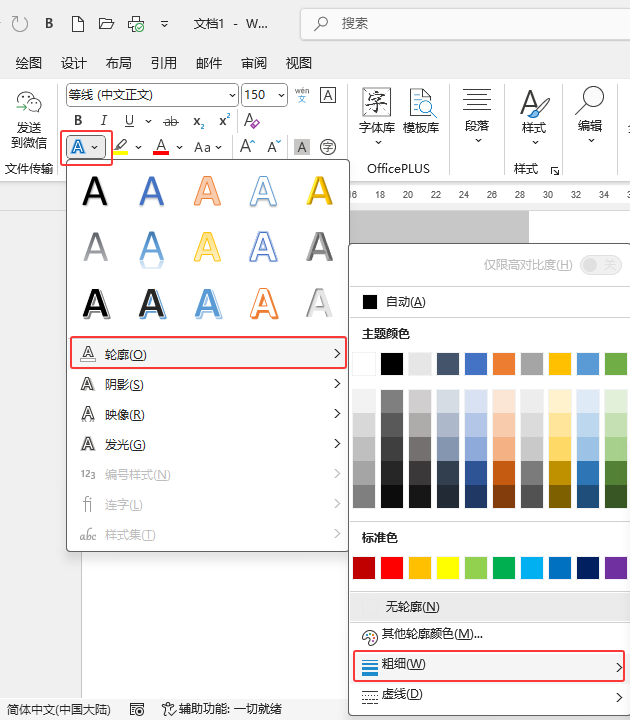This screenshot has height=720, width=630.
Task: Switch to the 布局 tab
Action: [x=118, y=63]
